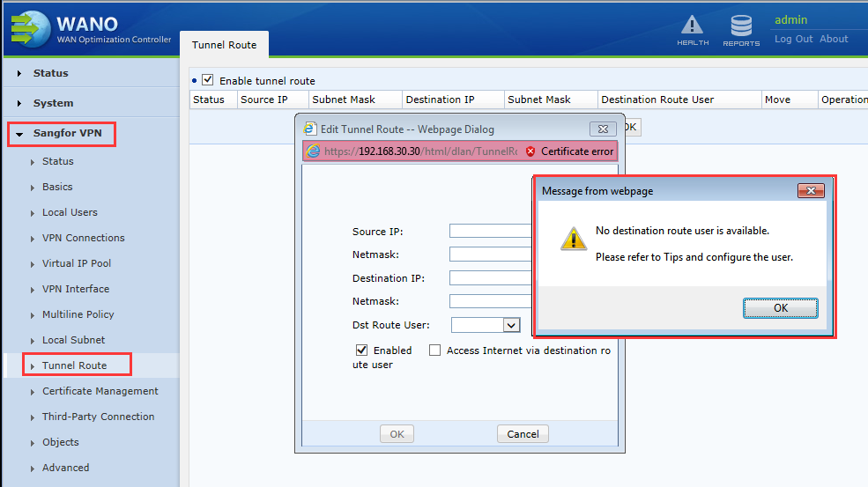Screen dimensions: 868x487
Task: Select Tunnel Route in sidebar
Action: tap(74, 365)
